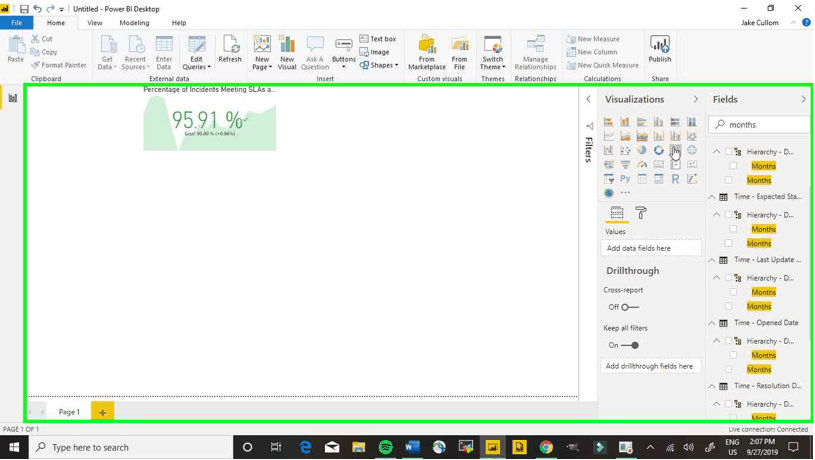Select the Scatter chart visual

625,150
